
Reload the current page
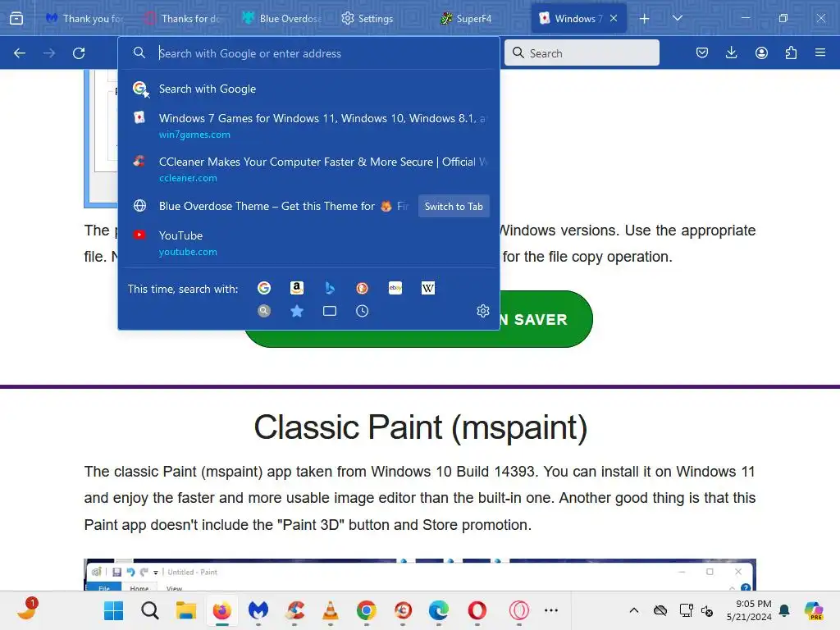tap(79, 53)
